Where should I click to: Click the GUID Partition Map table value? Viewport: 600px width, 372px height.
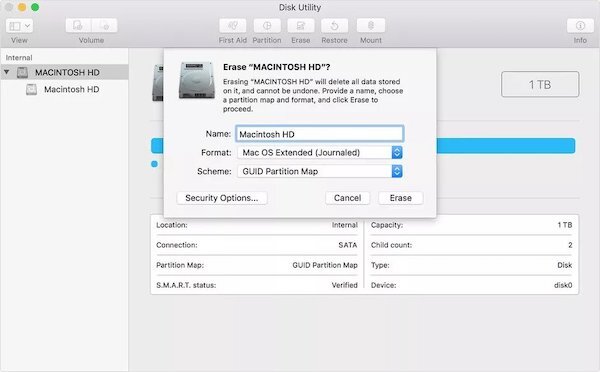tap(325, 265)
